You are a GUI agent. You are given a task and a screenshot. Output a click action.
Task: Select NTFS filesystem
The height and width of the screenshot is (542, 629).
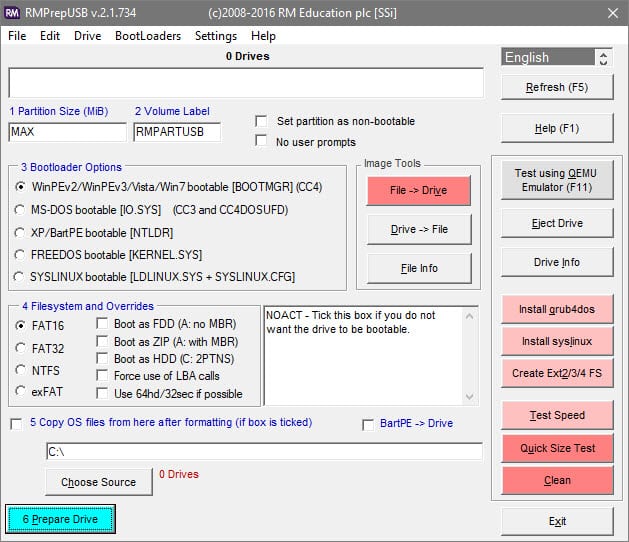point(20,370)
